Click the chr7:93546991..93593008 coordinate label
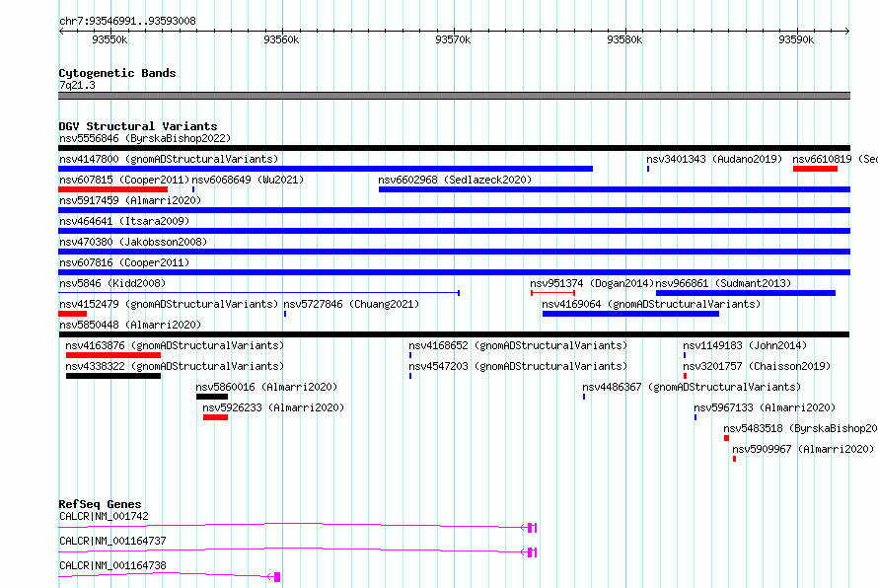The image size is (878, 588). click(x=127, y=21)
